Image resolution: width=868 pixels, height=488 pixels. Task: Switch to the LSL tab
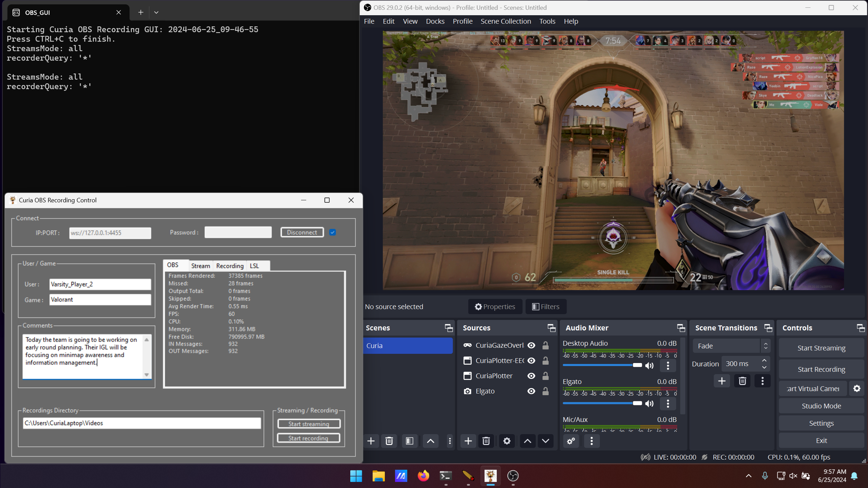click(254, 266)
